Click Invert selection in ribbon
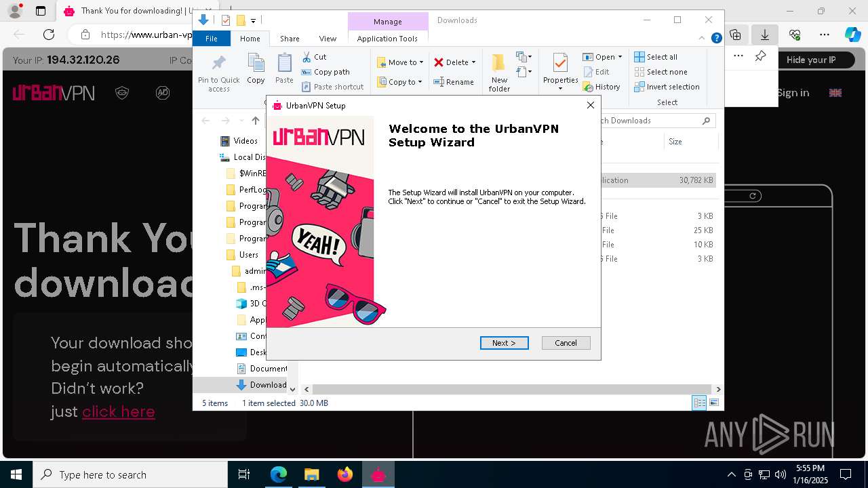Screen dimensions: 868x488 [667, 87]
